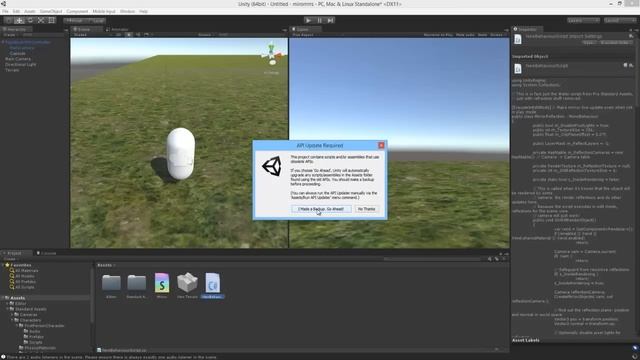The width and height of the screenshot is (640, 360).
Task: Toggle 2D view mode in Scene
Action: click(118, 35)
